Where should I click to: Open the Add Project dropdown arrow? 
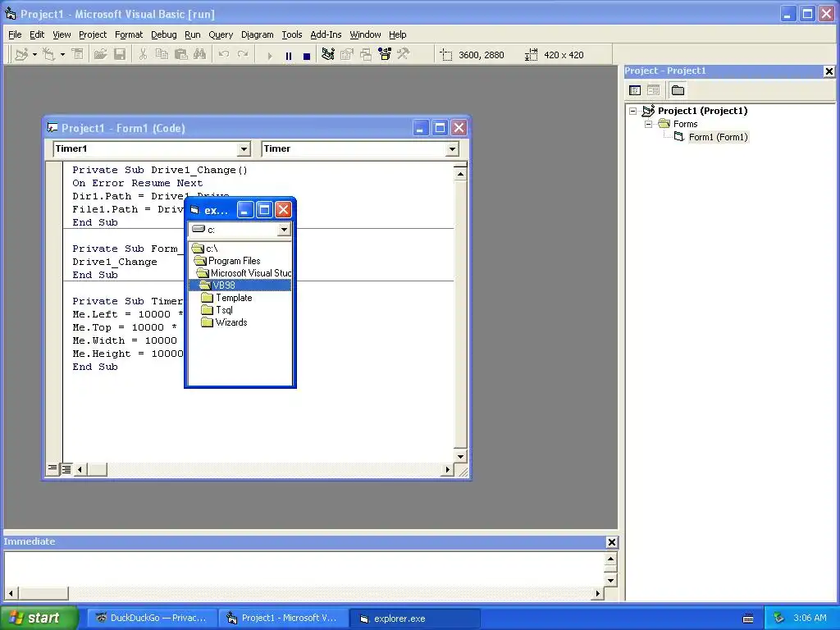click(34, 54)
